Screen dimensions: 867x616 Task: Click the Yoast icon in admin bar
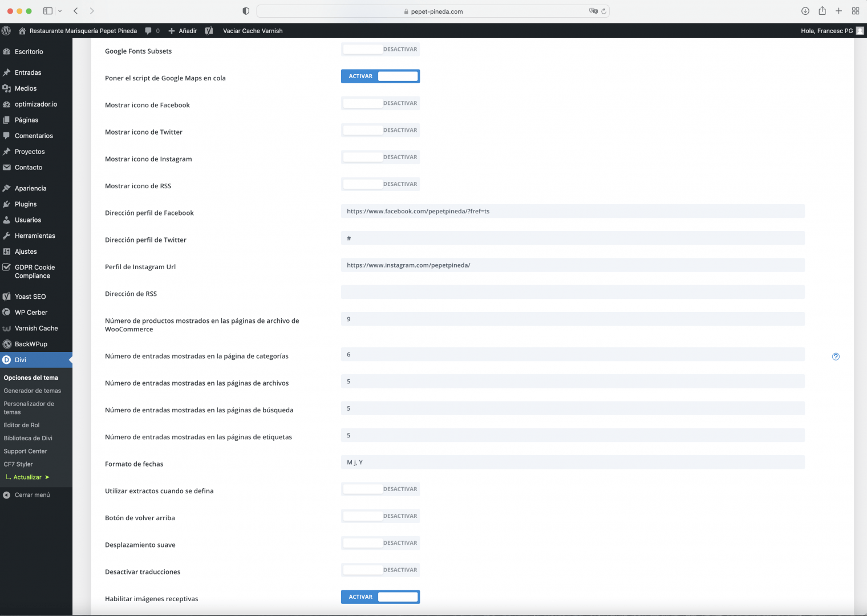point(209,31)
